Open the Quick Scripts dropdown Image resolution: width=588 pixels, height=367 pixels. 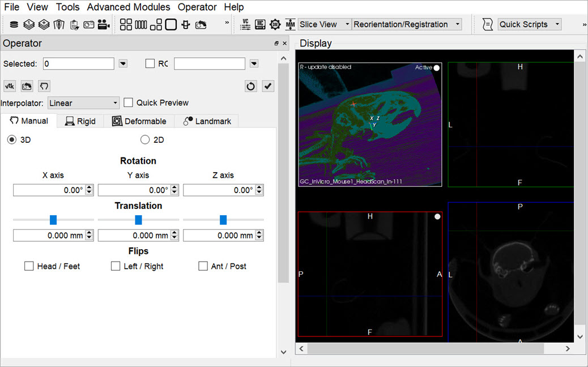click(x=529, y=24)
